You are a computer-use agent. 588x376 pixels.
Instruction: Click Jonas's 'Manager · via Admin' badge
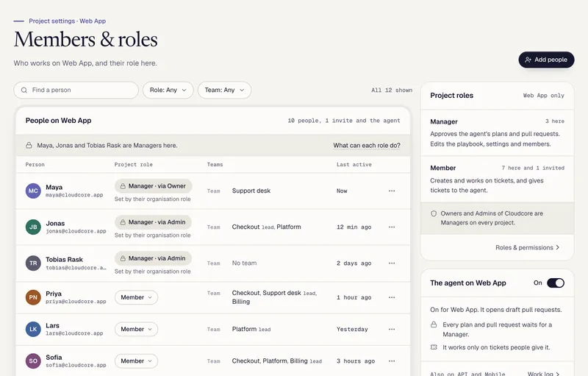coord(153,222)
